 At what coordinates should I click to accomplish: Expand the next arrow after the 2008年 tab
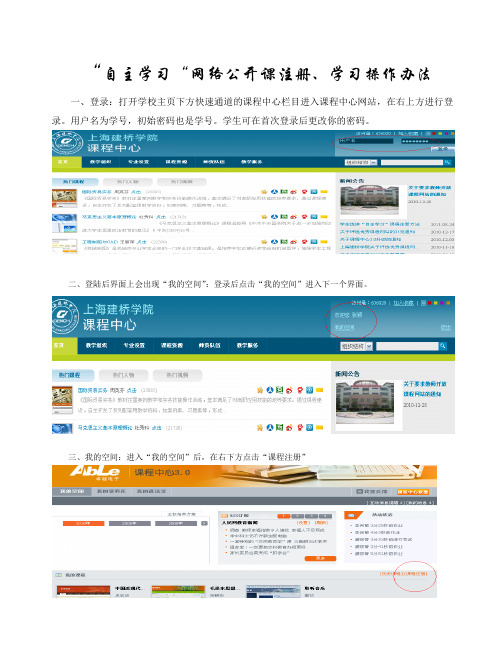coord(204,523)
